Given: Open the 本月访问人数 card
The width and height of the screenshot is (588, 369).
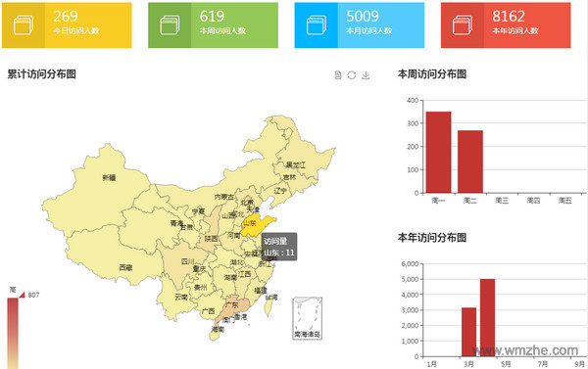Looking at the screenshot, I should click(360, 25).
